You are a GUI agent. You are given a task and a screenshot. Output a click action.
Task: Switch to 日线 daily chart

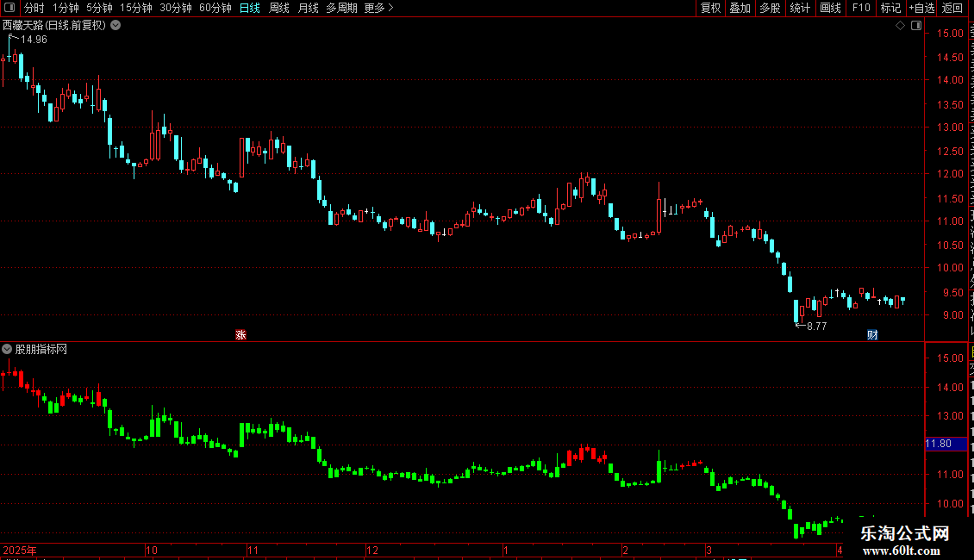coord(250,8)
